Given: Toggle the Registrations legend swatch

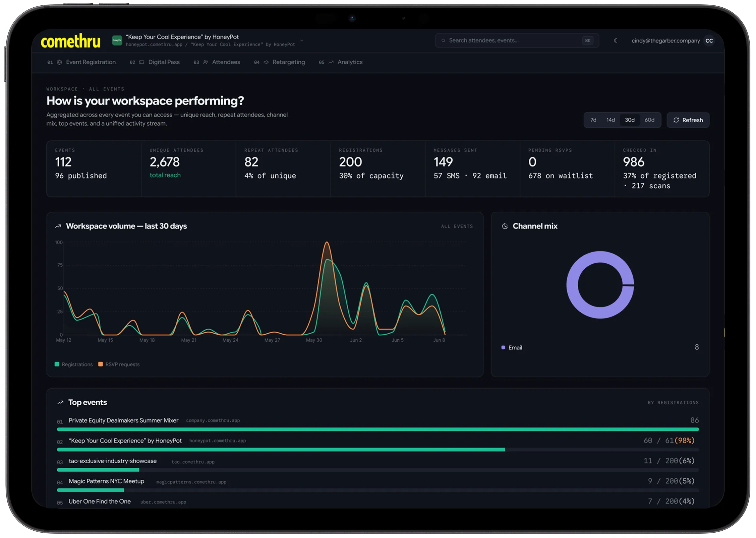Looking at the screenshot, I should point(57,364).
